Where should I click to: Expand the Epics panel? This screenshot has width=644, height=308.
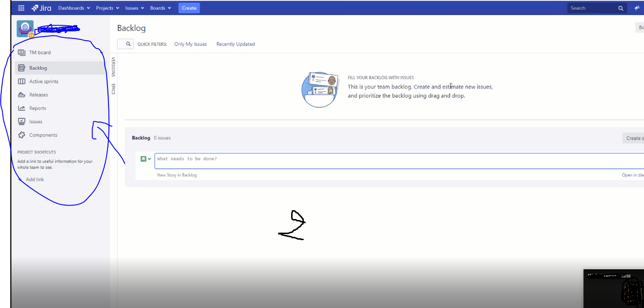pyautogui.click(x=113, y=89)
